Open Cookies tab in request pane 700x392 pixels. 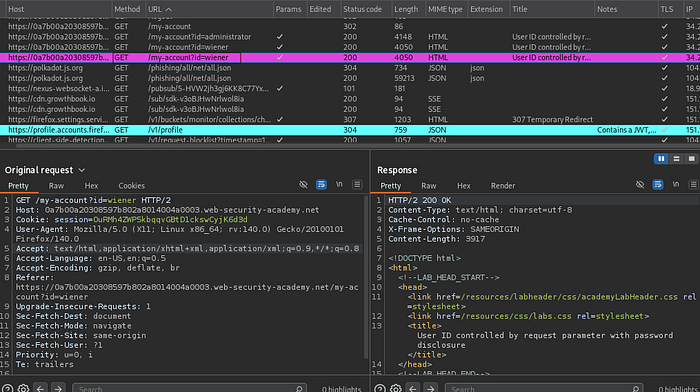click(131, 186)
